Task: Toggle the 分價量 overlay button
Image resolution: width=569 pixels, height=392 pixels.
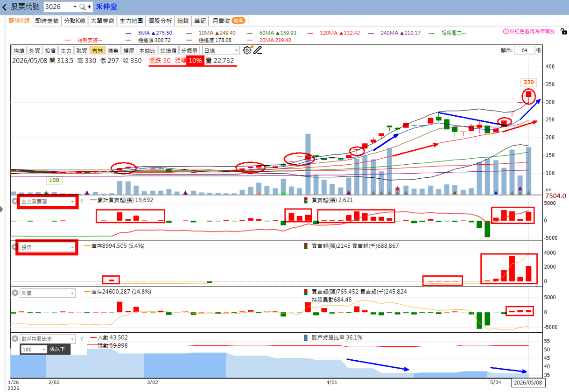Action: [x=190, y=50]
